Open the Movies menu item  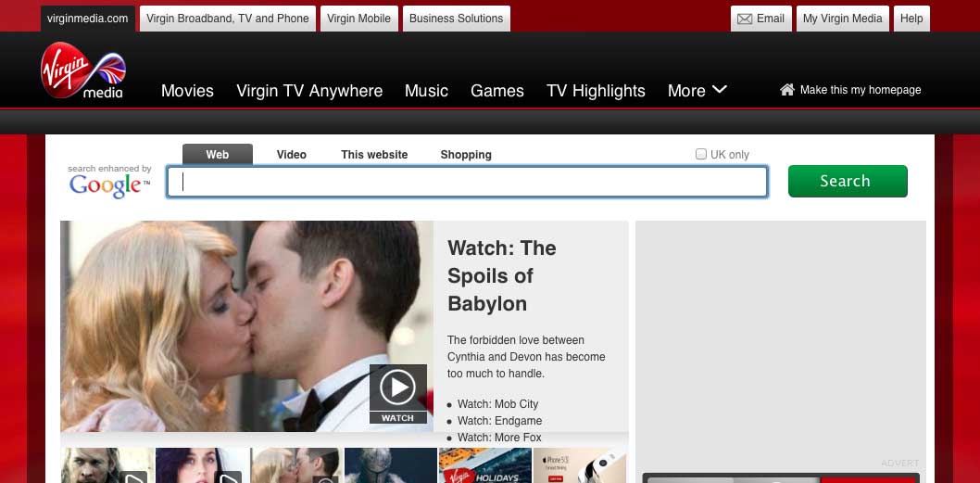(x=187, y=91)
